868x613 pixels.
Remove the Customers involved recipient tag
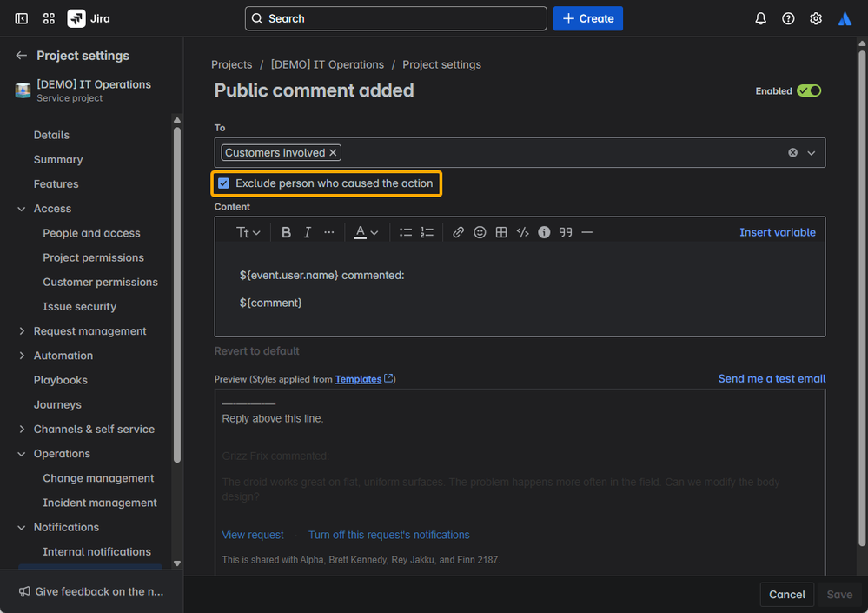(333, 153)
